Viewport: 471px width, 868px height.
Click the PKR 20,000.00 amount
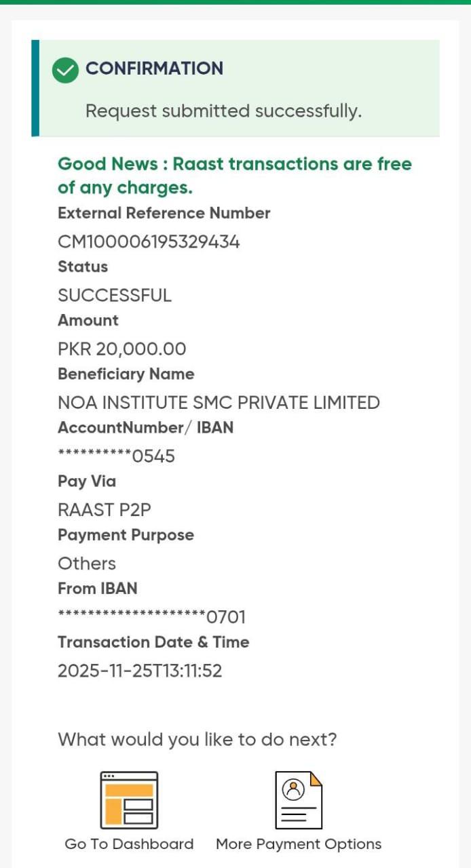pos(121,349)
